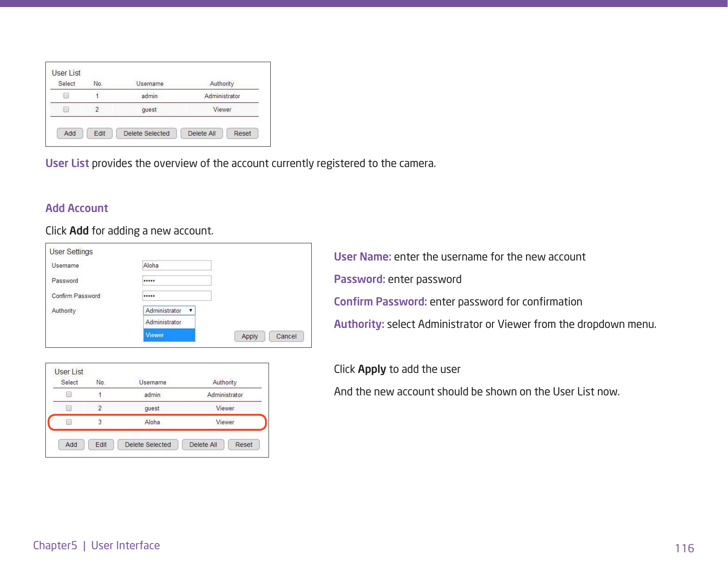
Task: Click Aloha username in bottom User List
Action: (x=152, y=422)
